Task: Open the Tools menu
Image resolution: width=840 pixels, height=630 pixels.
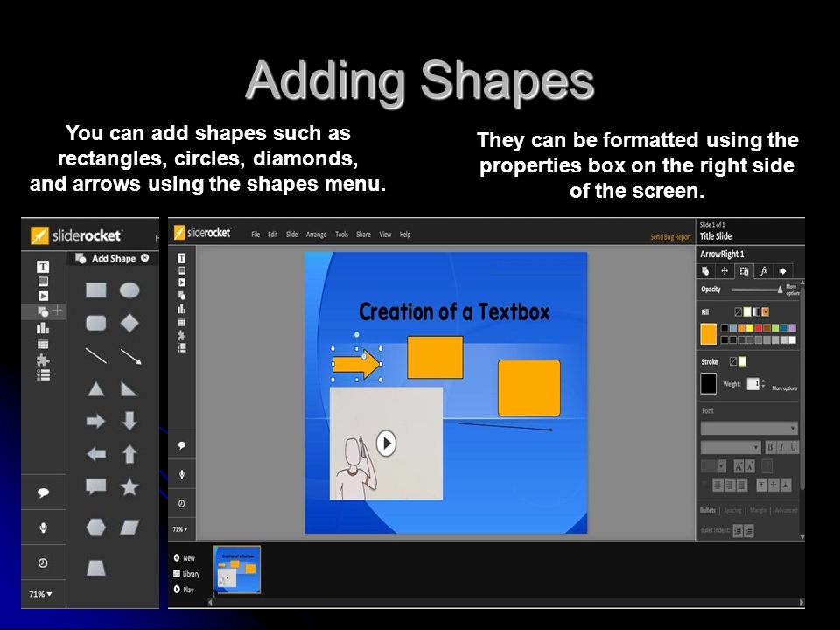Action: coord(341,234)
